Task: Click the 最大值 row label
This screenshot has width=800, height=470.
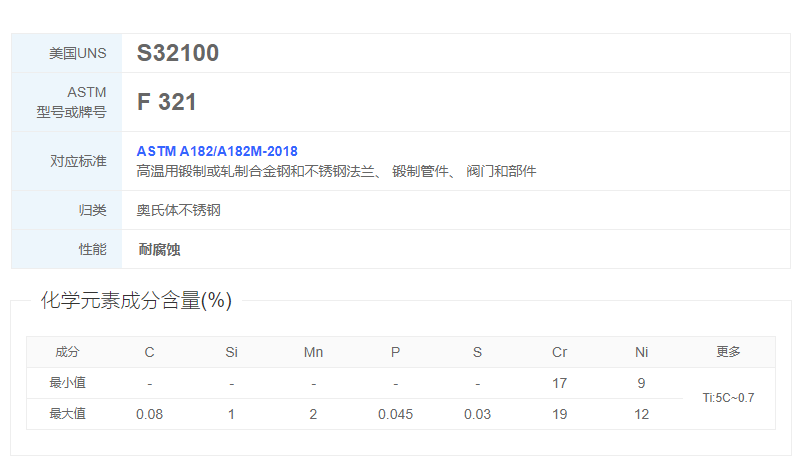Action: click(x=67, y=414)
